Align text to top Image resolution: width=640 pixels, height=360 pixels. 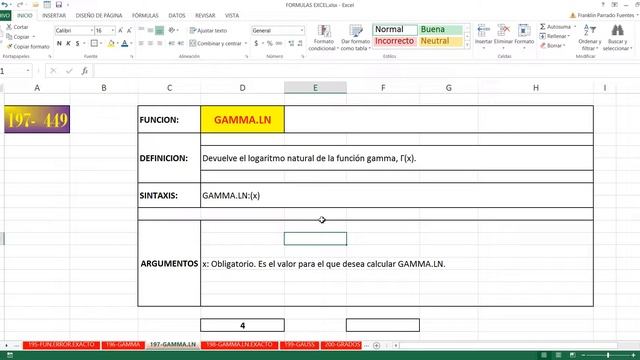(x=141, y=30)
